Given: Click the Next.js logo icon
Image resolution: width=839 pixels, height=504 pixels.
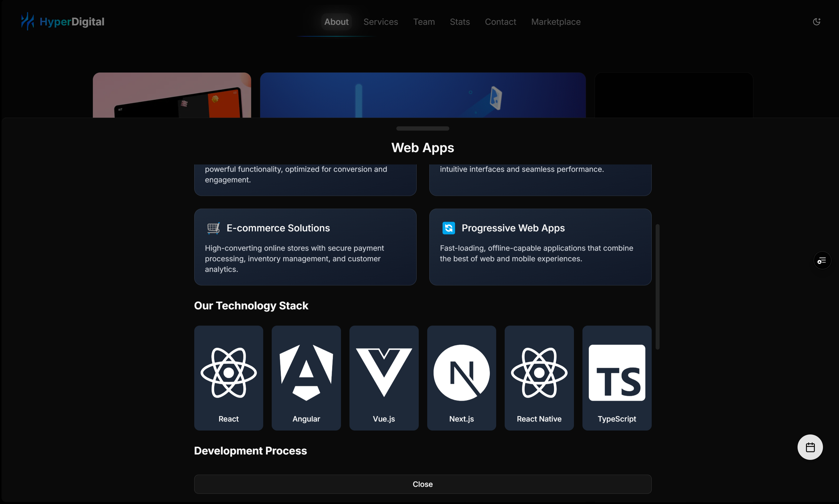Looking at the screenshot, I should pyautogui.click(x=461, y=372).
